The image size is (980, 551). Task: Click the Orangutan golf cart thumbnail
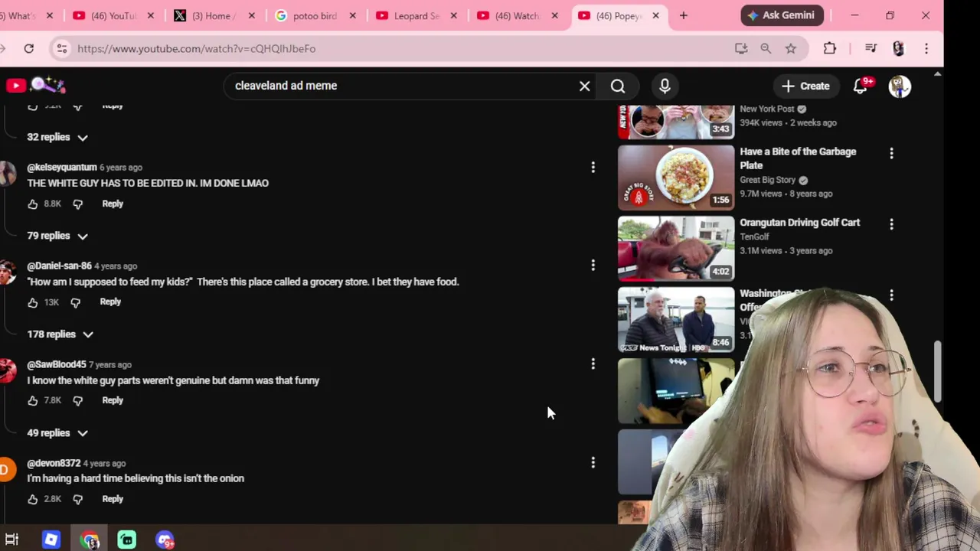676,249
